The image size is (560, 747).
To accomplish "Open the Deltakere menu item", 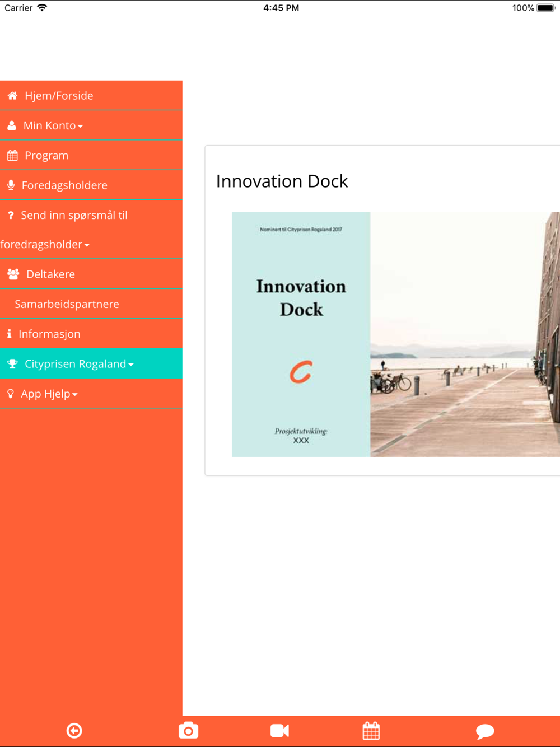I will (91, 274).
